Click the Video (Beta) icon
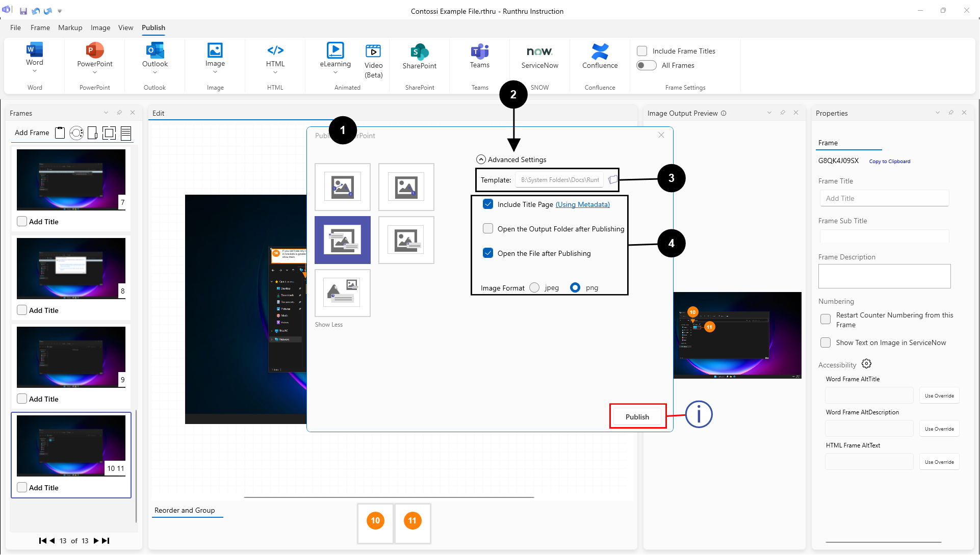Screen dimensions: 980x555 373,51
